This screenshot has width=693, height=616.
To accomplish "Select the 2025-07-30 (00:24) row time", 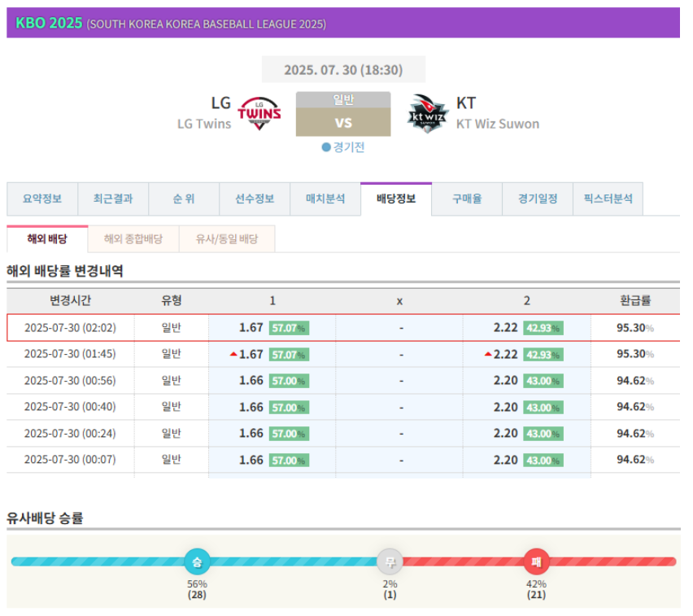I will coord(70,433).
